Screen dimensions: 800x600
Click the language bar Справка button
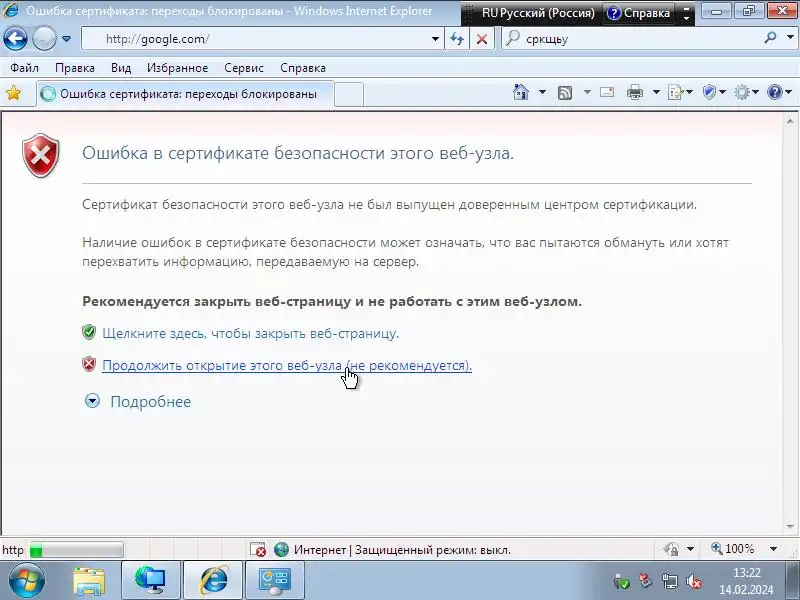click(x=639, y=13)
